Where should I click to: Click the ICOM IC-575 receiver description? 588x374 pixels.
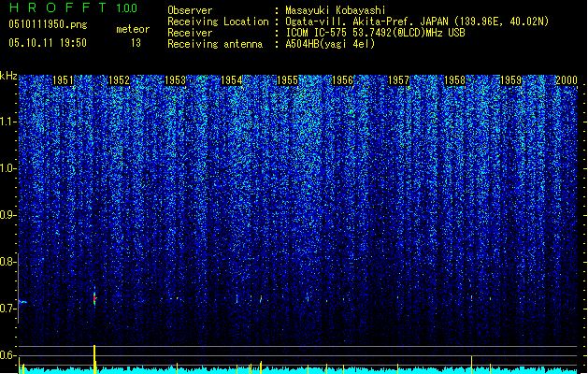(375, 33)
